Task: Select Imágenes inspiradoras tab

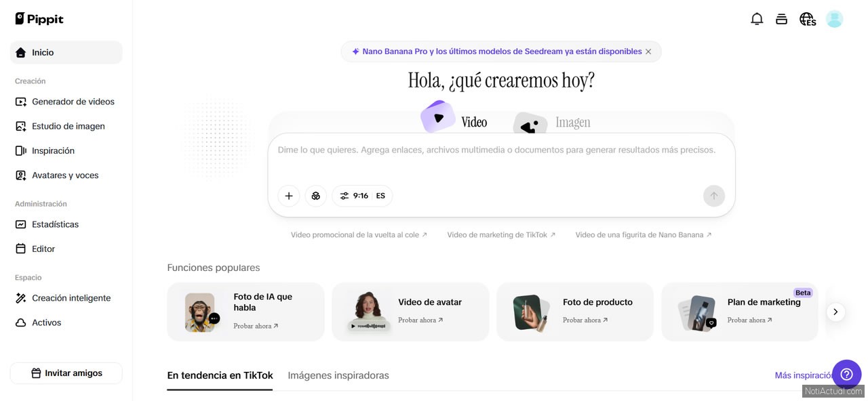Action: click(338, 375)
